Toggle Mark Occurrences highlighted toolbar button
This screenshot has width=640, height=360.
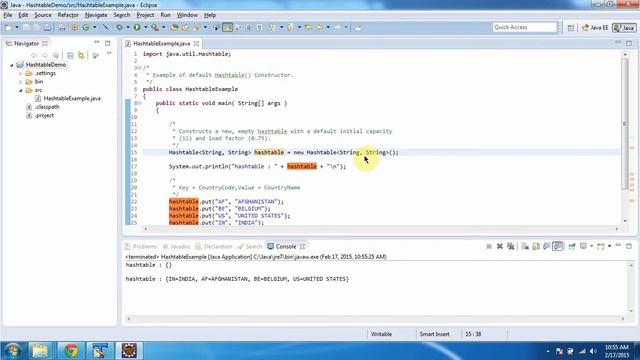[228, 27]
